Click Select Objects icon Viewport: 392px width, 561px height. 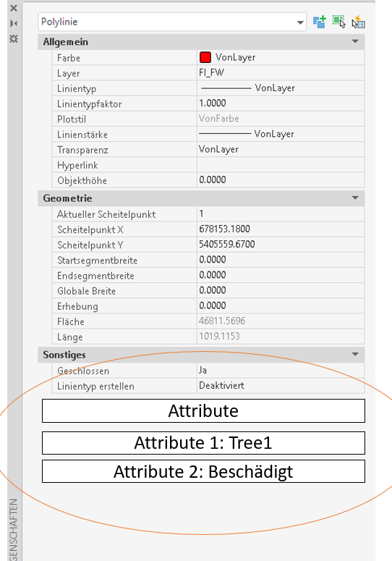coord(338,22)
